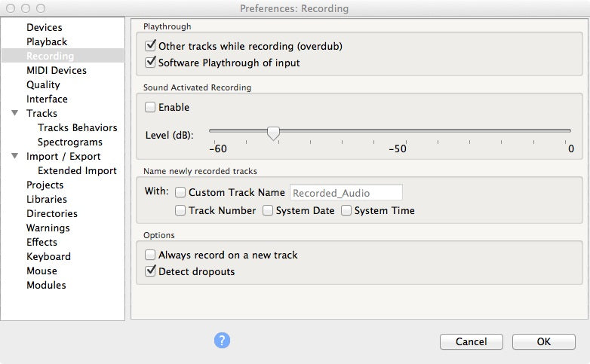Screen dimensions: 590x364
Task: Click the Recorded_Audio track name field
Action: pos(346,192)
